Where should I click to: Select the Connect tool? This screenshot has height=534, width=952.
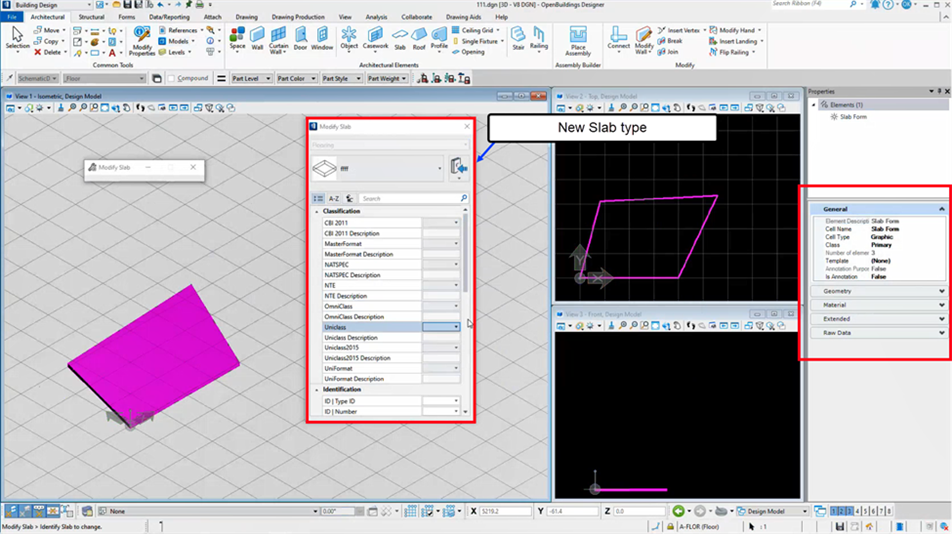pyautogui.click(x=618, y=38)
